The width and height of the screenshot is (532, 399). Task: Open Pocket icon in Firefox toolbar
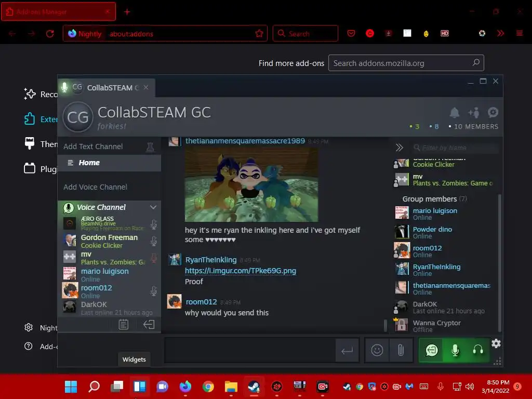click(x=351, y=33)
